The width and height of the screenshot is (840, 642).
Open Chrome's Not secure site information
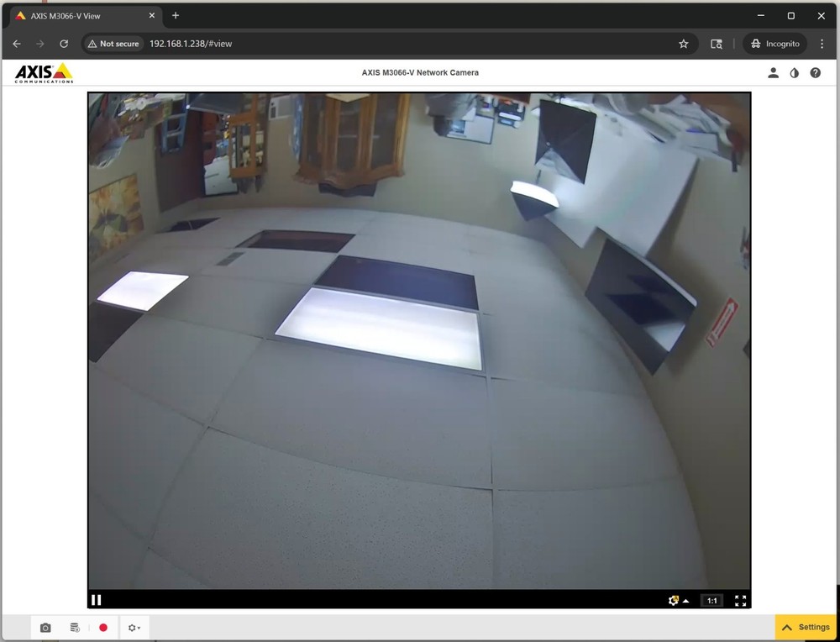tap(113, 44)
